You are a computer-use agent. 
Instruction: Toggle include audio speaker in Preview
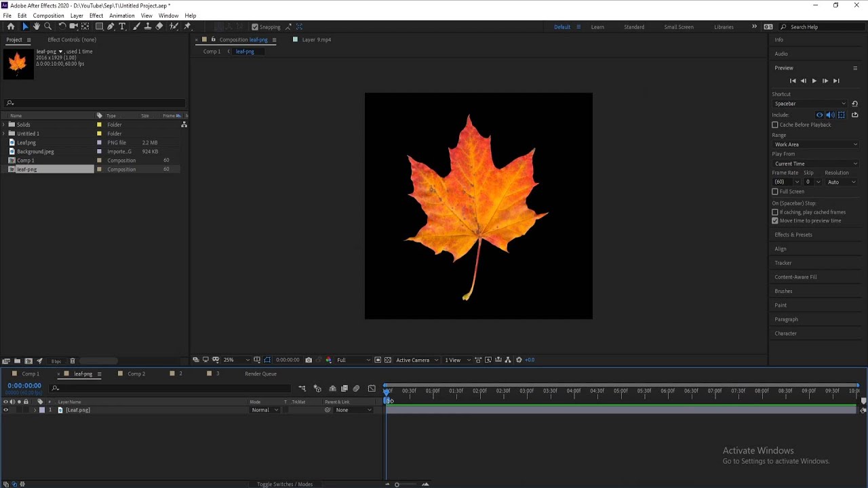tap(830, 115)
